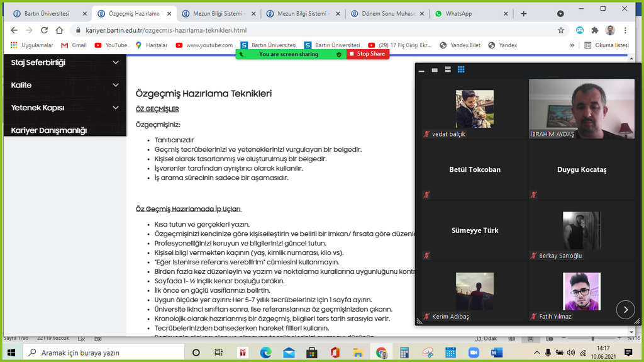Go to the browser home page
The image size is (644, 362).
coord(59,30)
